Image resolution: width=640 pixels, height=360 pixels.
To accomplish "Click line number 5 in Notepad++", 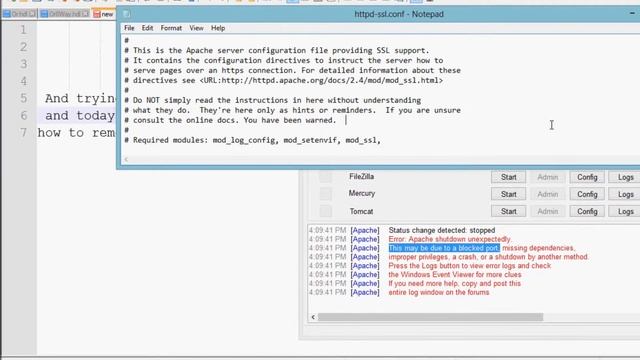I will coord(23,98).
